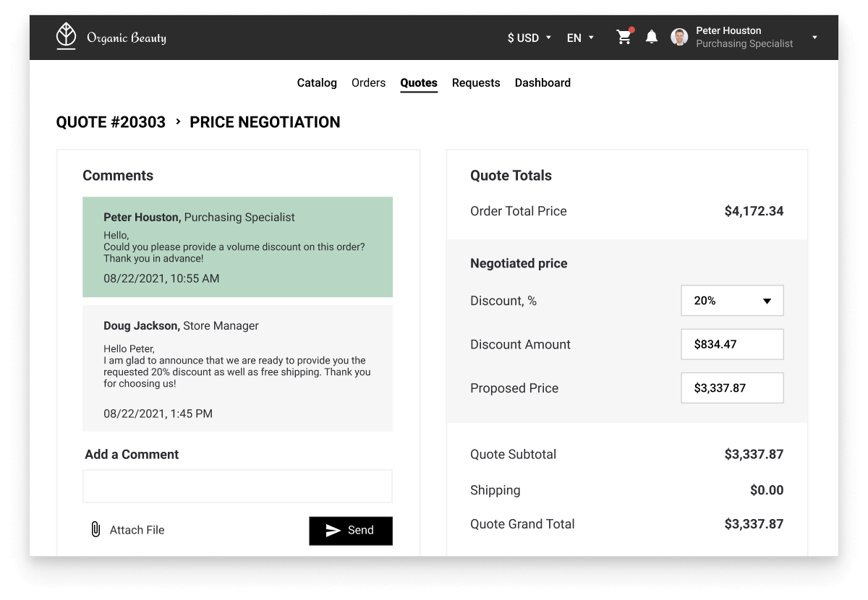868x600 pixels.
Task: Select the Quotes tab
Action: (x=419, y=83)
